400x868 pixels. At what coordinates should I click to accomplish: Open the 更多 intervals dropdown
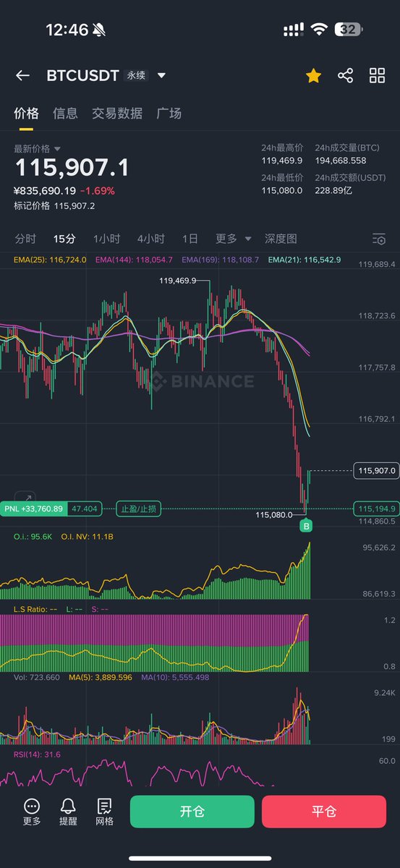point(234,239)
